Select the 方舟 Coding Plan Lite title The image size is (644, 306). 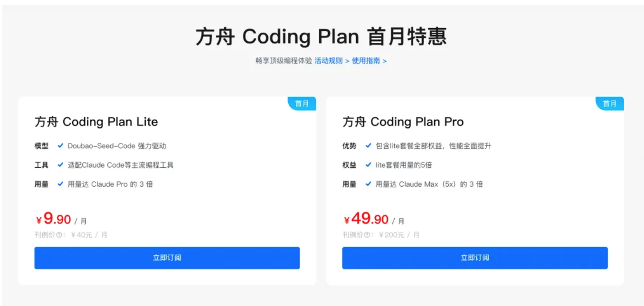pos(96,122)
